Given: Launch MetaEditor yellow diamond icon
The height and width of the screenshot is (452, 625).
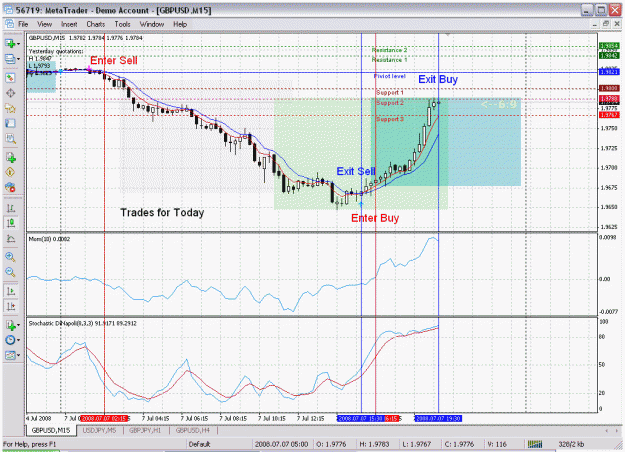Looking at the screenshot, I should coord(10,172).
